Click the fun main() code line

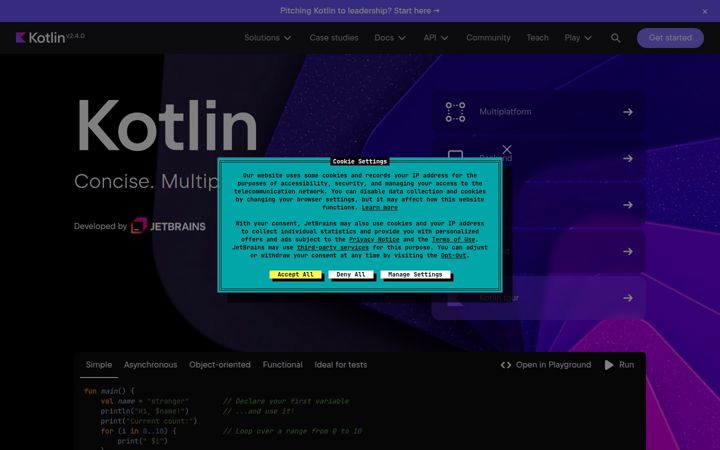(109, 391)
